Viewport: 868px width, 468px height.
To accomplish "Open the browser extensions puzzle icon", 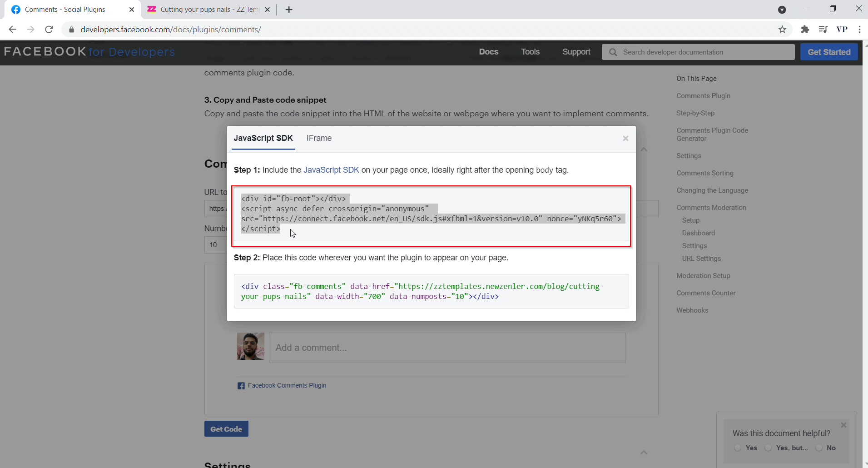I will point(805,29).
